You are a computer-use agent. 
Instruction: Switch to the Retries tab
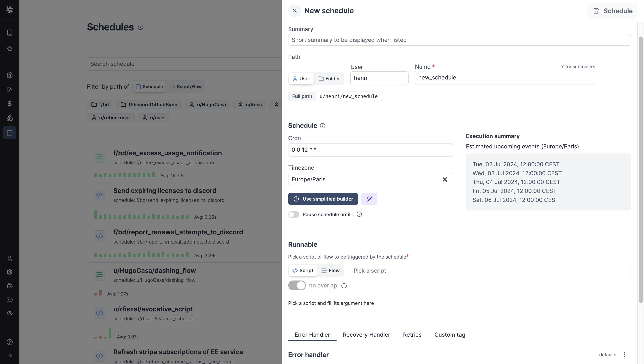point(412,334)
